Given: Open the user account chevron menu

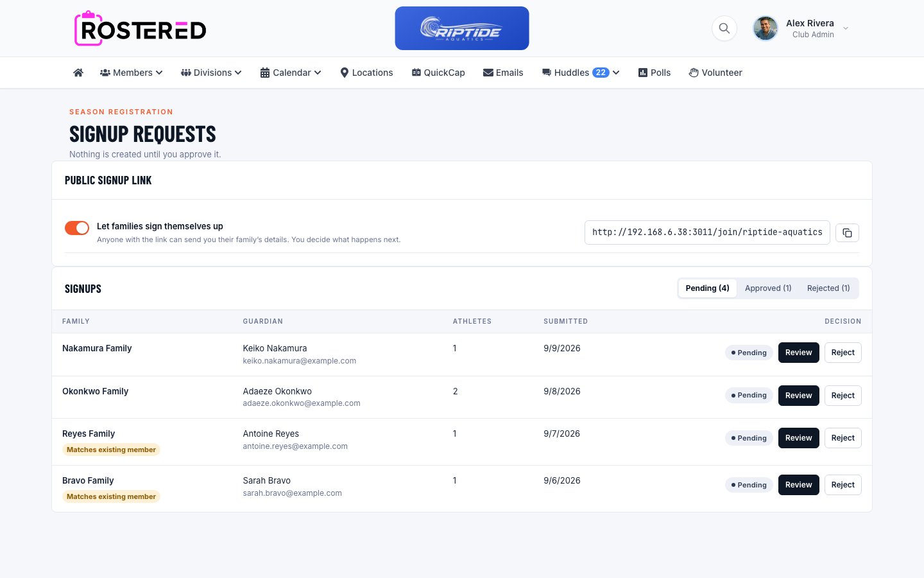Looking at the screenshot, I should (846, 28).
